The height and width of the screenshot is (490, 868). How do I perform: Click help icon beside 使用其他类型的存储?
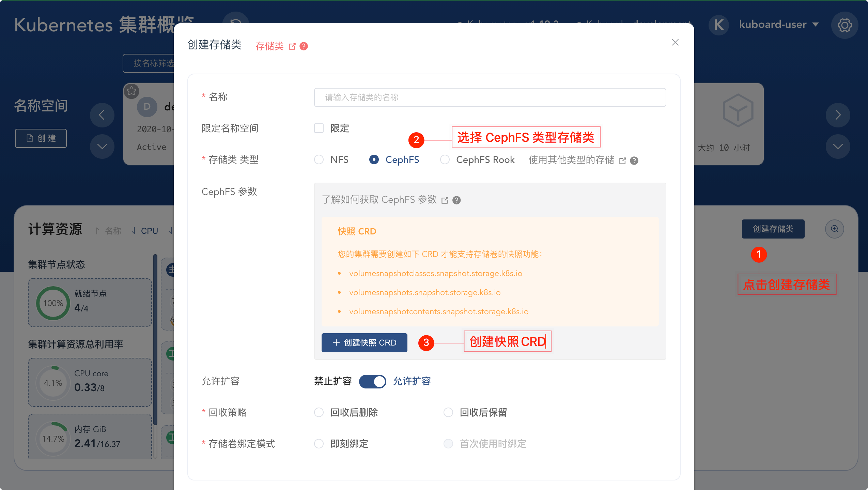[634, 160]
